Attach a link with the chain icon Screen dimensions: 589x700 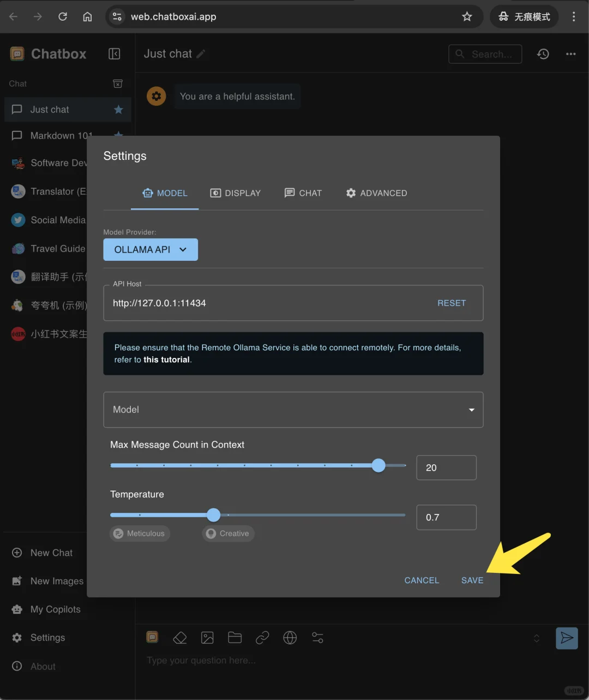point(262,638)
